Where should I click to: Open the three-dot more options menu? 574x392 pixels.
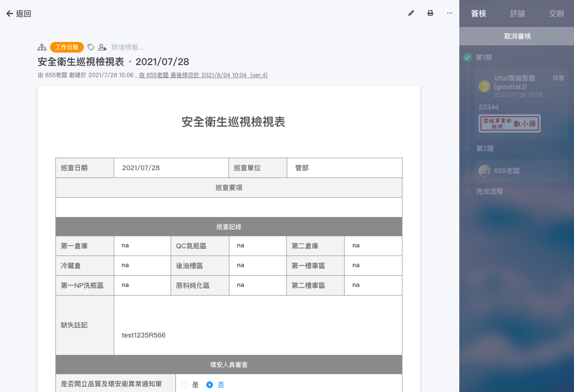pyautogui.click(x=450, y=13)
